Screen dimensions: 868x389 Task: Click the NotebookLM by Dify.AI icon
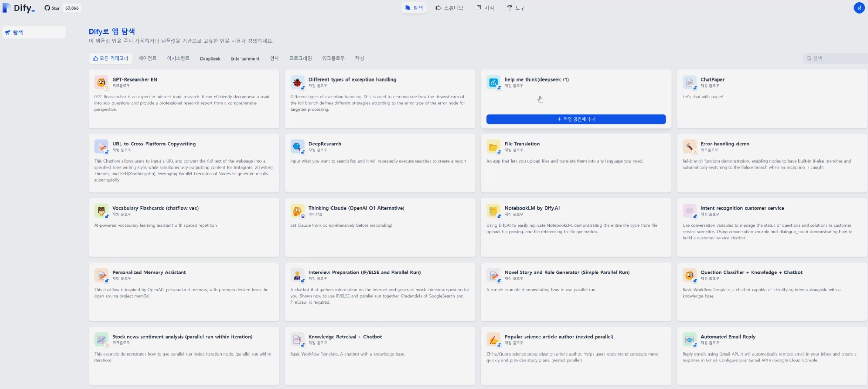[493, 211]
